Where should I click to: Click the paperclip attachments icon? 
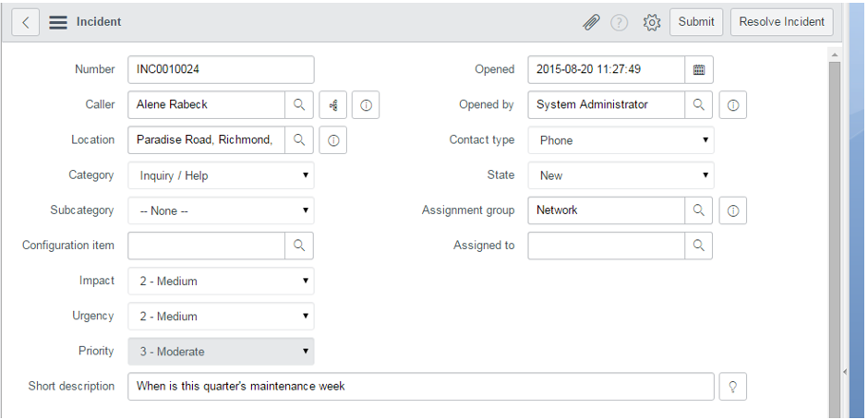[x=591, y=22]
